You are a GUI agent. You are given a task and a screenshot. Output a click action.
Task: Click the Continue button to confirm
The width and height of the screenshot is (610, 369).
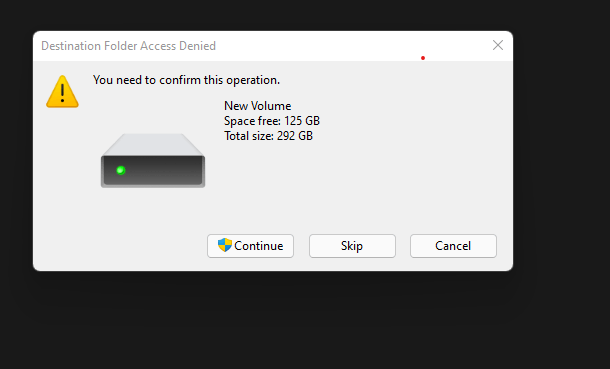[x=250, y=246]
